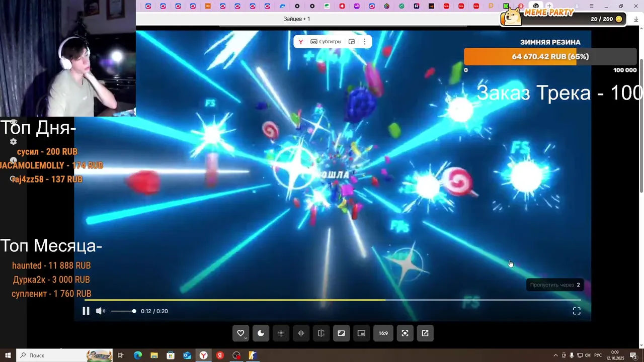This screenshot has width=644, height=362.
Task: Seek on the yellow video progress bar
Action: [333, 300]
